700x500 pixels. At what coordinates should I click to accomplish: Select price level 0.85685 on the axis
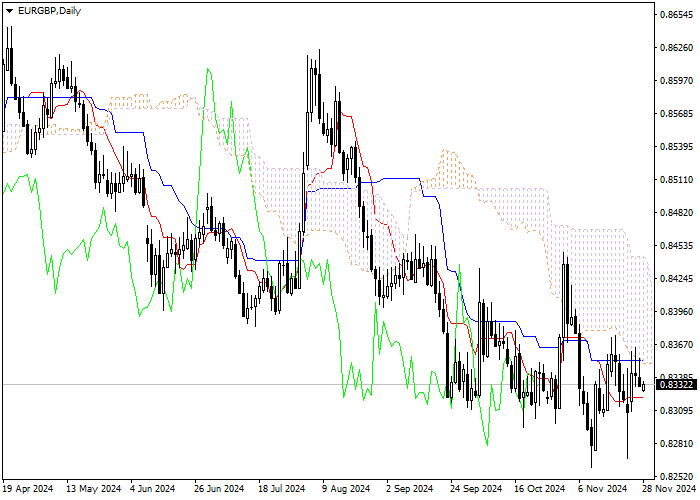pos(676,114)
